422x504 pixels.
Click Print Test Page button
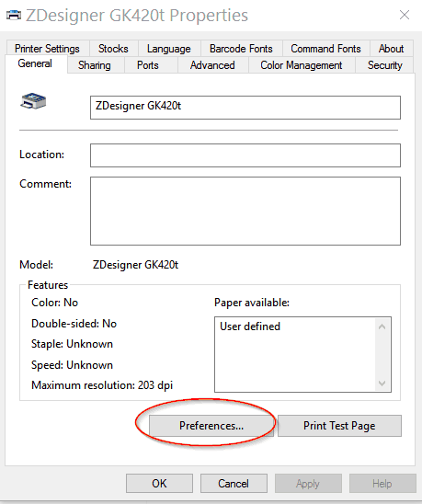(x=339, y=426)
